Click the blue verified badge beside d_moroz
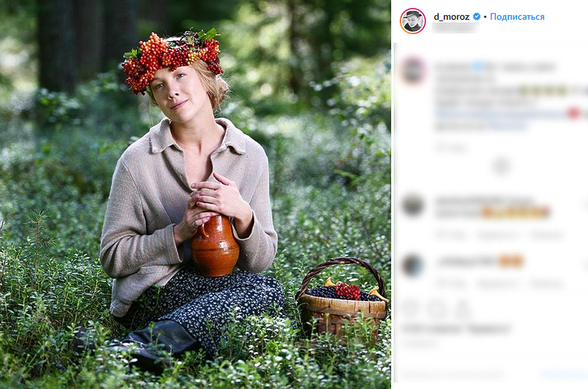 (477, 16)
